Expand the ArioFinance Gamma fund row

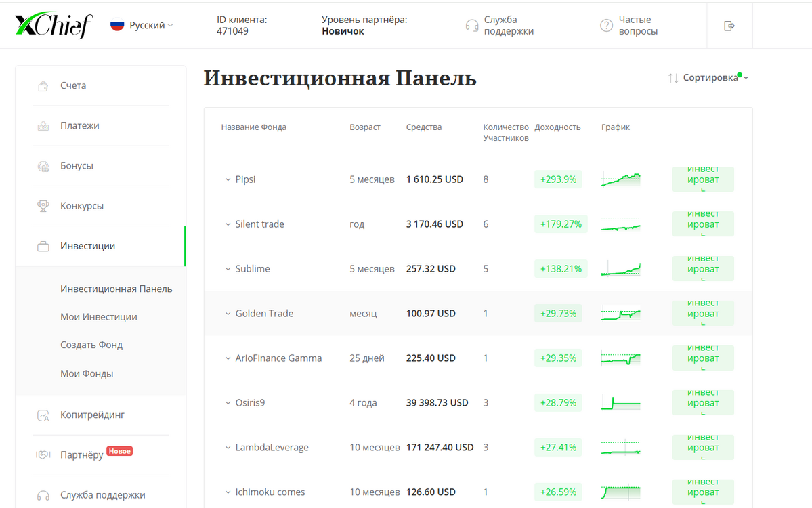[x=228, y=358]
